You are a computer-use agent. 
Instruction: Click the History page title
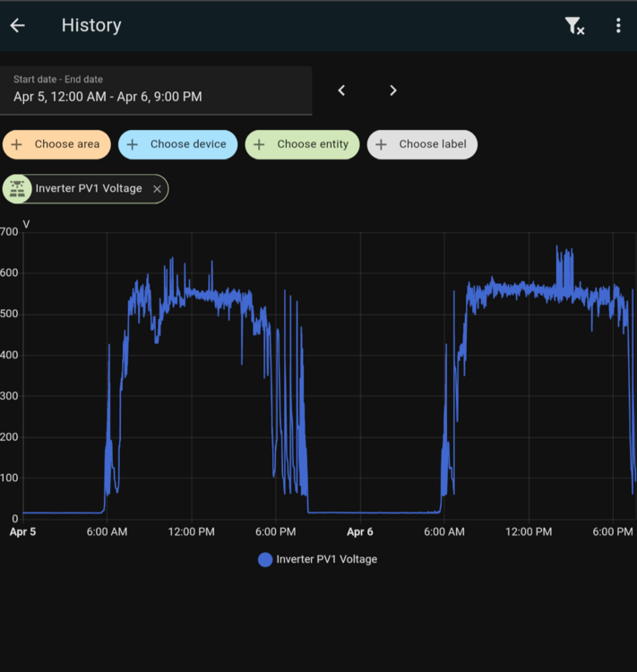(x=91, y=25)
